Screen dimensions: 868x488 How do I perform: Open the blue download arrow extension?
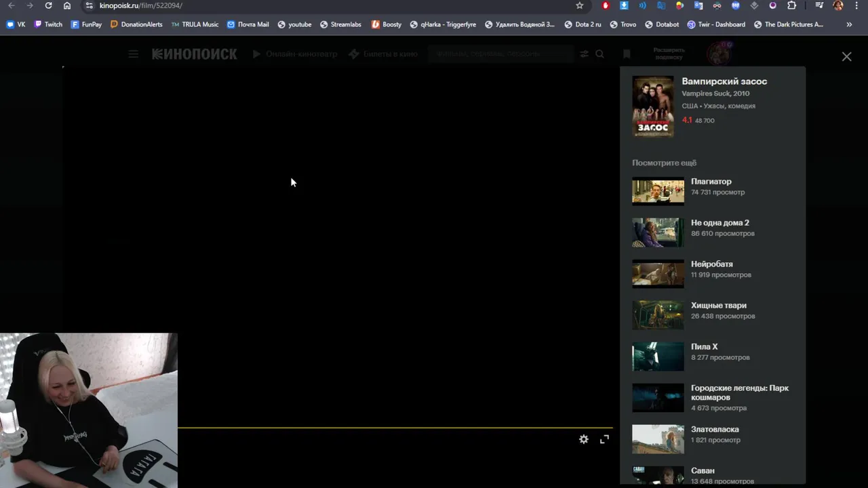pyautogui.click(x=624, y=5)
